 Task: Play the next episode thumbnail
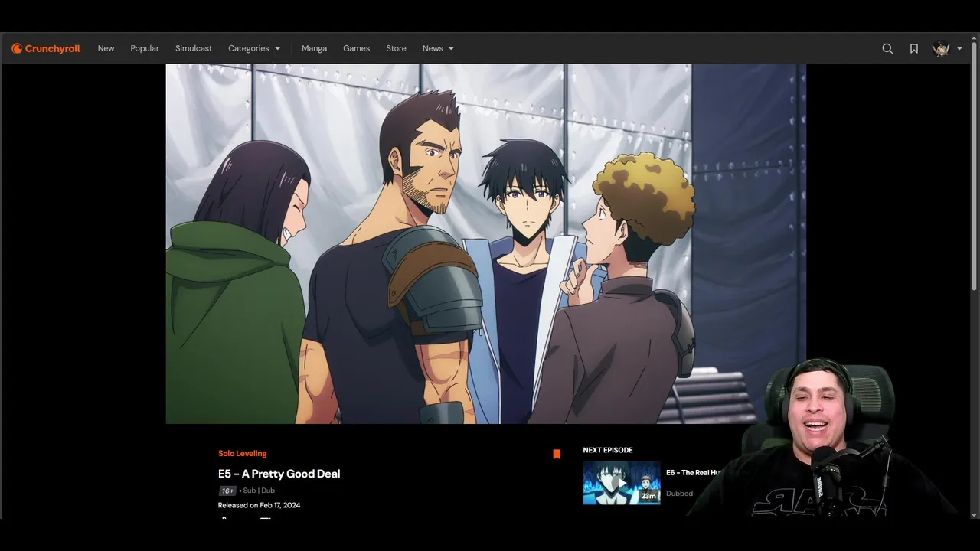(x=622, y=482)
